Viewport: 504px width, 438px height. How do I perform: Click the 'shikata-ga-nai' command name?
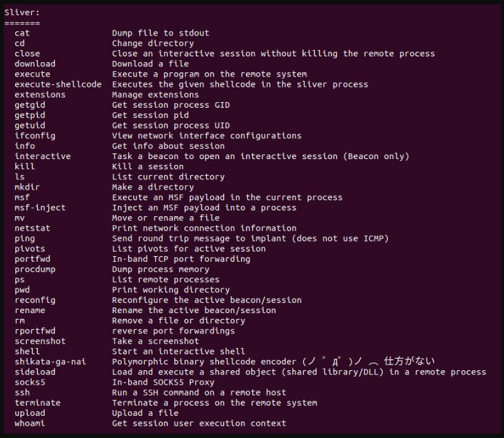coord(50,361)
